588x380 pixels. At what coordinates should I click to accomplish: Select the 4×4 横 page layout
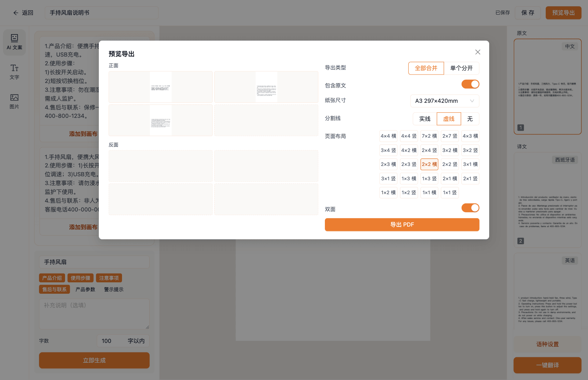pos(388,136)
